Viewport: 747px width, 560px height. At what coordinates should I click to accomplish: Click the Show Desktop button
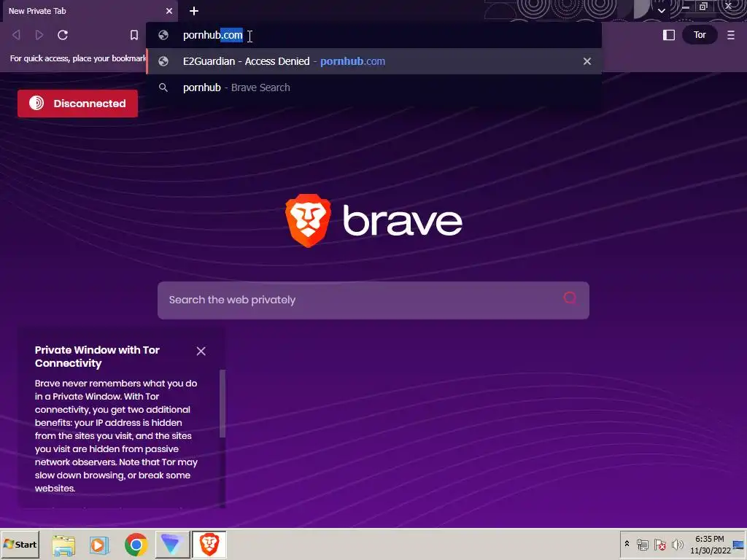pyautogui.click(x=739, y=544)
